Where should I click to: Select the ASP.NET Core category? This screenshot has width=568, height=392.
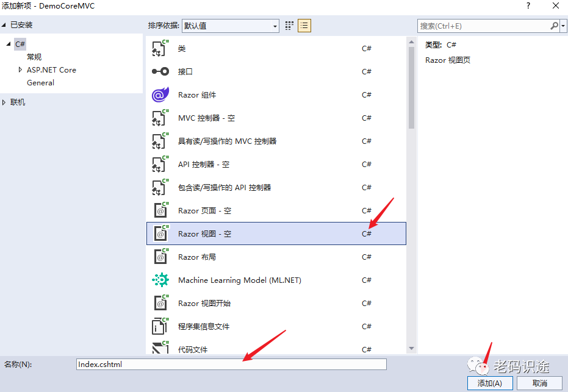coord(51,70)
